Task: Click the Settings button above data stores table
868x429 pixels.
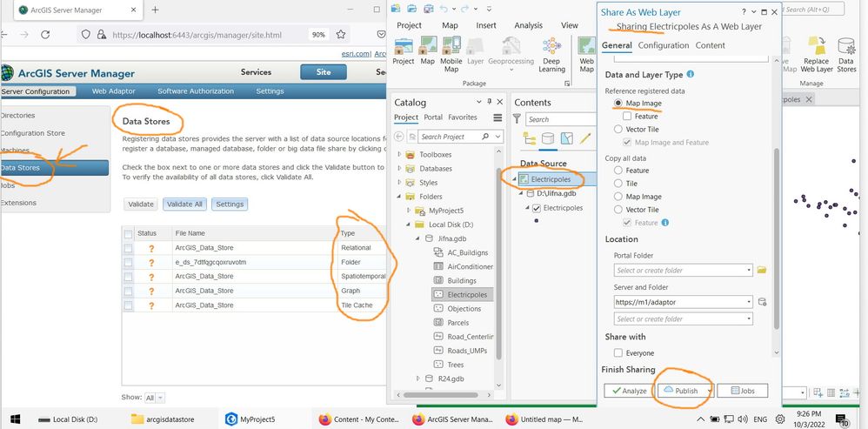Action: point(230,204)
